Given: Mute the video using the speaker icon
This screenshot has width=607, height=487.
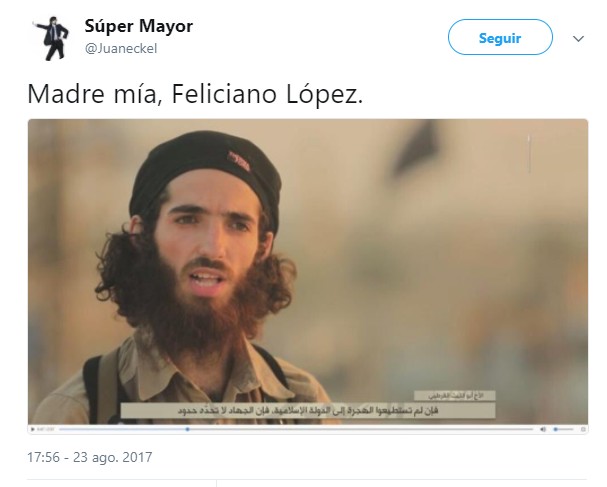Looking at the screenshot, I should coord(543,429).
